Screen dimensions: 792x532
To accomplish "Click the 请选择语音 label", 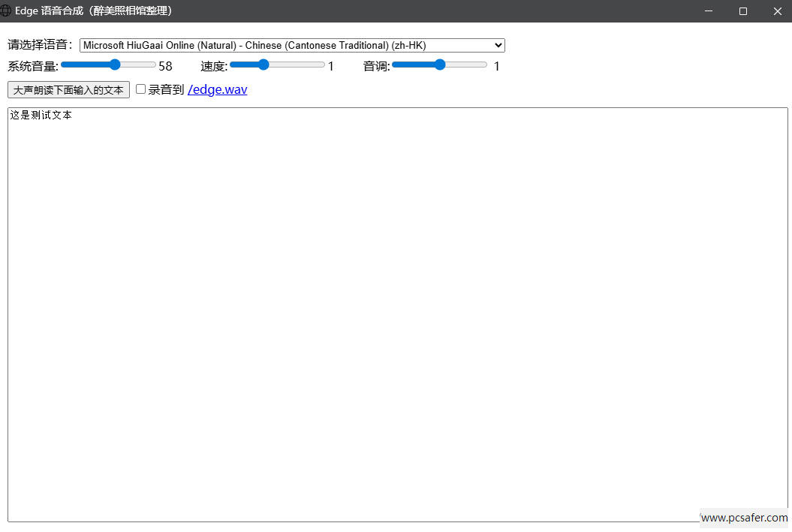I will click(41, 45).
